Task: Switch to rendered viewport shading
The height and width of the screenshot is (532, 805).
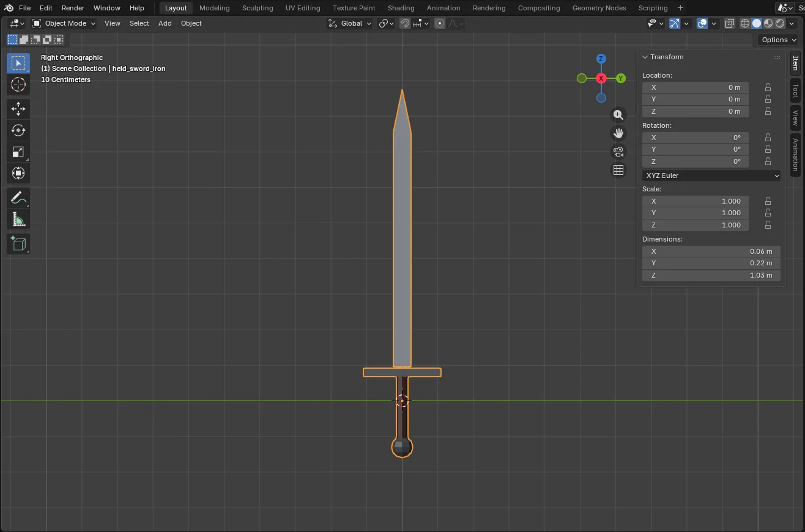Action: [780, 23]
